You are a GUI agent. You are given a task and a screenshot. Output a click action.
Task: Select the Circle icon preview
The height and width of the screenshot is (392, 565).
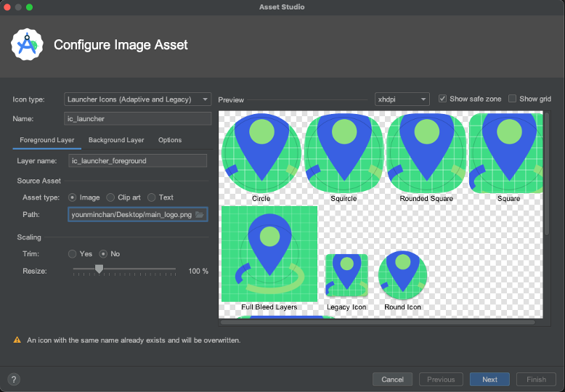[x=261, y=153]
